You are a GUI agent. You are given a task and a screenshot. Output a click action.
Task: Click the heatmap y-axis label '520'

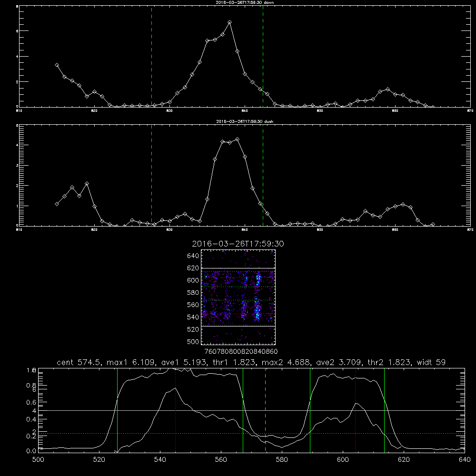[x=193, y=329]
